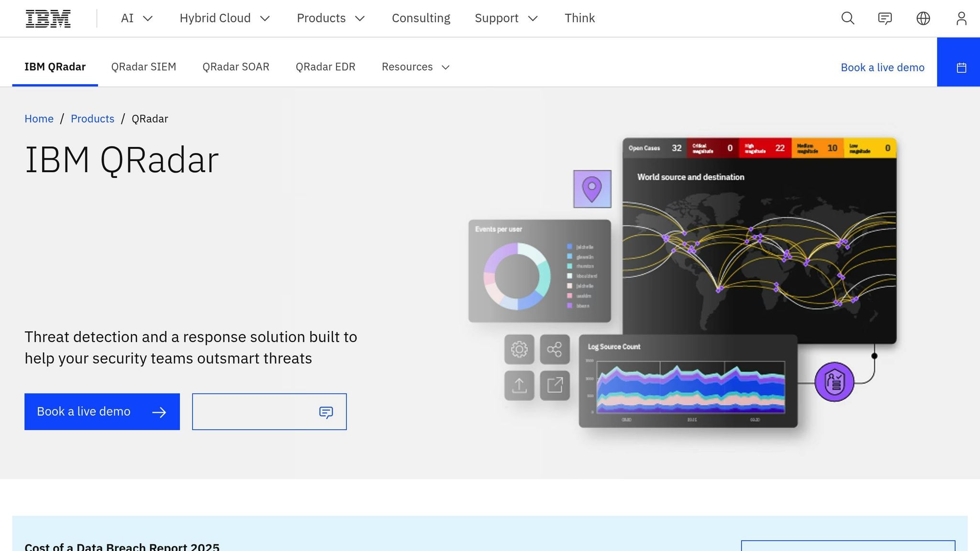Open the globe language selector icon

923,18
